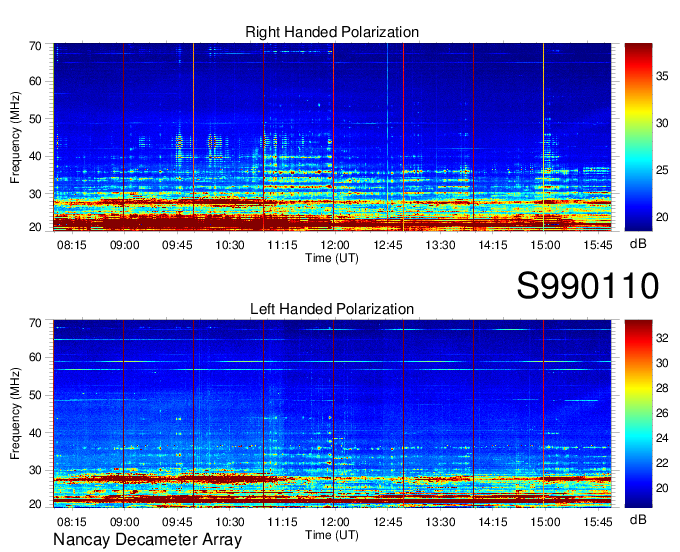Click the left-handed spectrogram plot area
Image resolution: width=680 pixels, height=552 pixels.
332,414
